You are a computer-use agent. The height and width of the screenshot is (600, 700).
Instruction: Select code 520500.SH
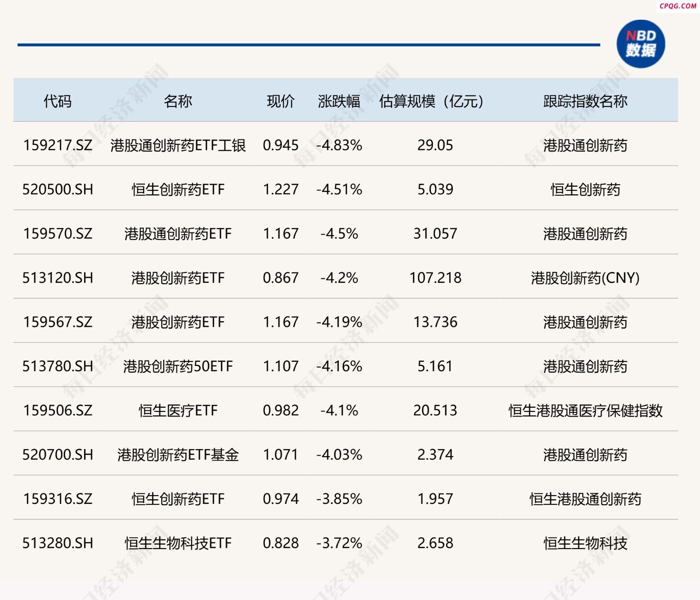(x=58, y=189)
